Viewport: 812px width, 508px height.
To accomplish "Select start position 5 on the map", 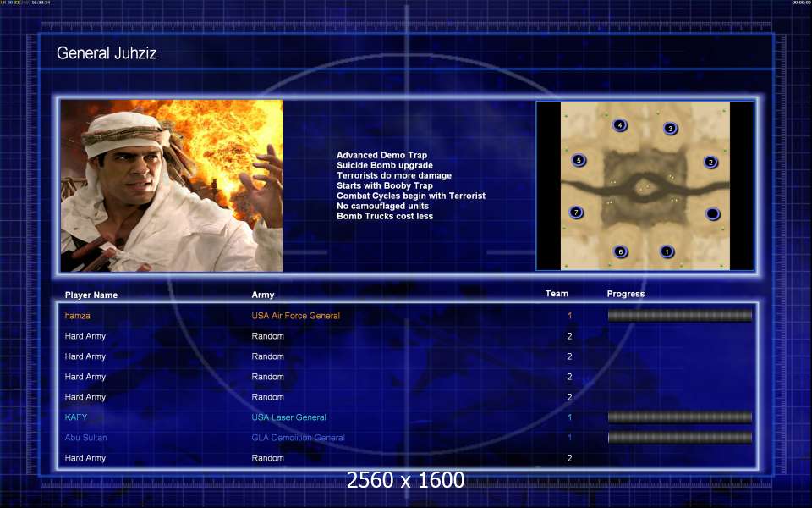I will 579,160.
